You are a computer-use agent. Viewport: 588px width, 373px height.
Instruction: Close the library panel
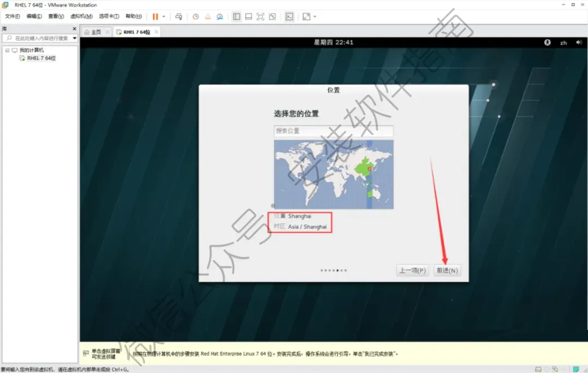tap(74, 28)
